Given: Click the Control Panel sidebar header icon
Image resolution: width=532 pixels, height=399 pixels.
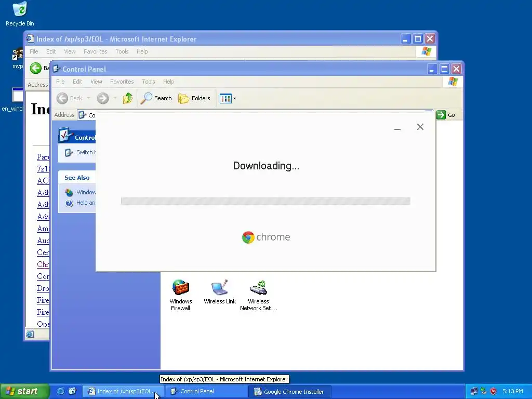Looking at the screenshot, I should pyautogui.click(x=65, y=135).
